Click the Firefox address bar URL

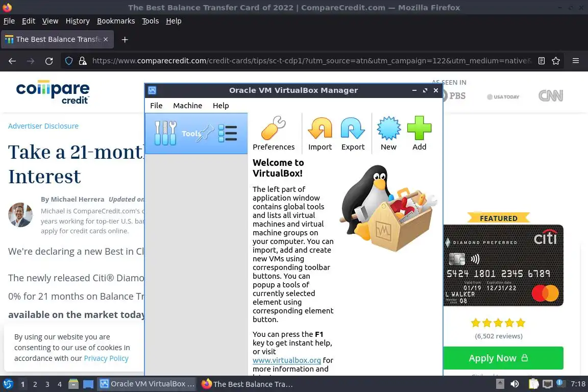(x=312, y=61)
